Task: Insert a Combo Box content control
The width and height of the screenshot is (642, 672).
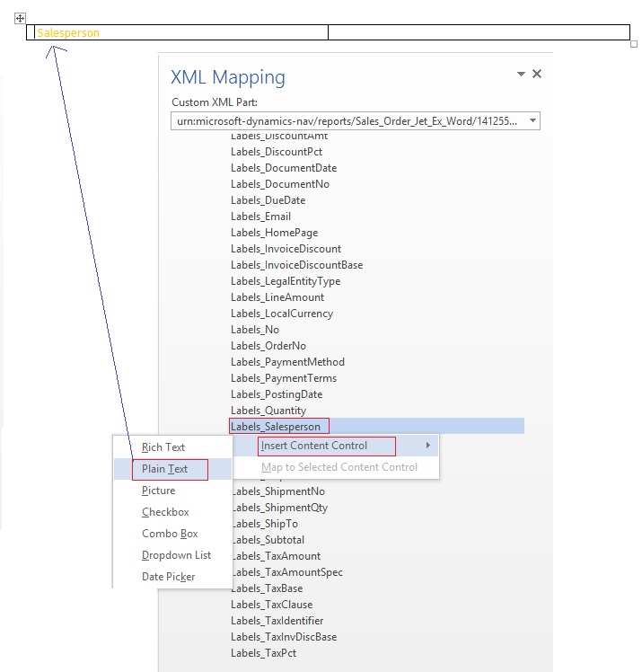Action: 170,534
